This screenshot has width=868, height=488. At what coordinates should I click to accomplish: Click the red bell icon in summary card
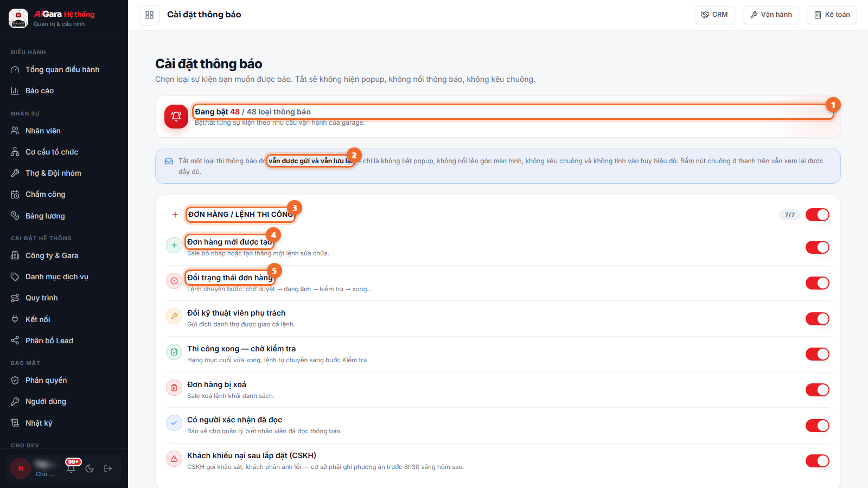tap(176, 117)
